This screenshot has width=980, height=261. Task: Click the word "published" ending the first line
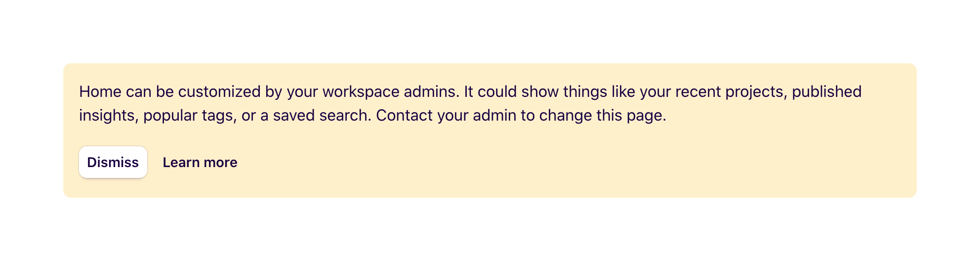(x=826, y=91)
